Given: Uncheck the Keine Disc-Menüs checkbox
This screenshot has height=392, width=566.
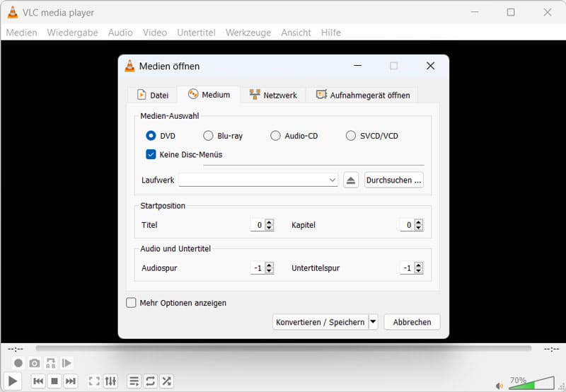Looking at the screenshot, I should tap(151, 154).
